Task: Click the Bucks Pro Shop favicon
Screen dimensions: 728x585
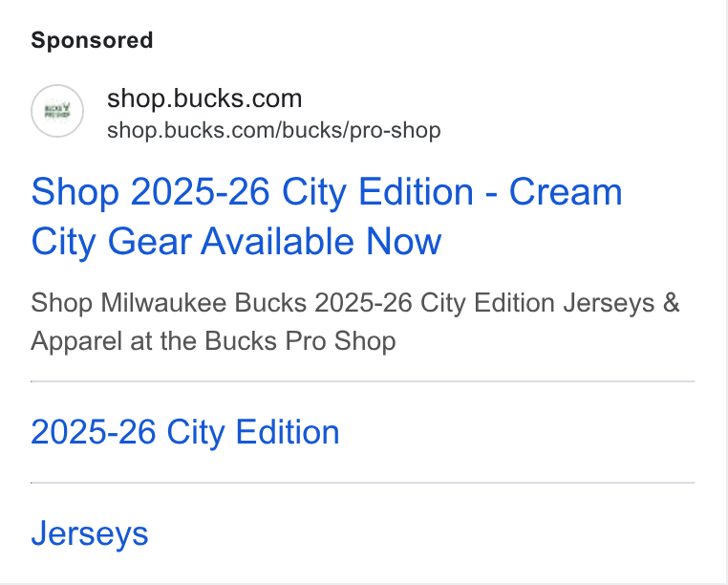Action: 57,111
